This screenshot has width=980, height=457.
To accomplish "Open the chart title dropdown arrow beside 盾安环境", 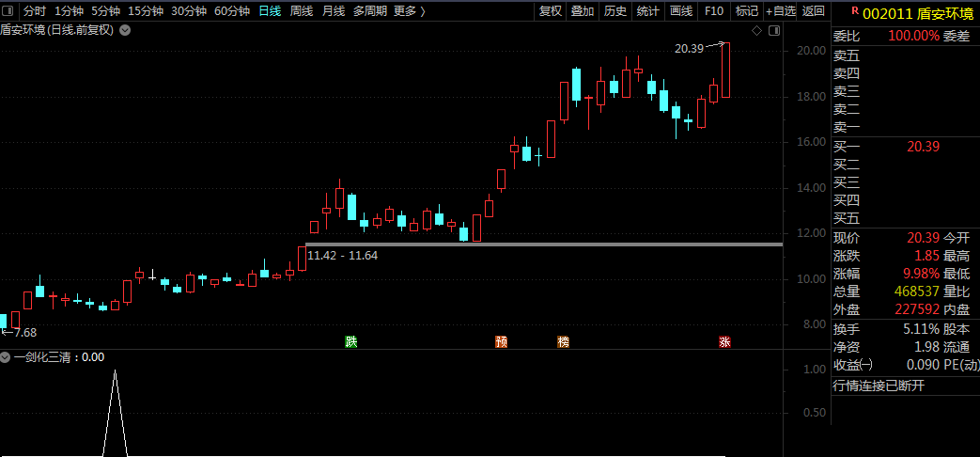I will 125,30.
